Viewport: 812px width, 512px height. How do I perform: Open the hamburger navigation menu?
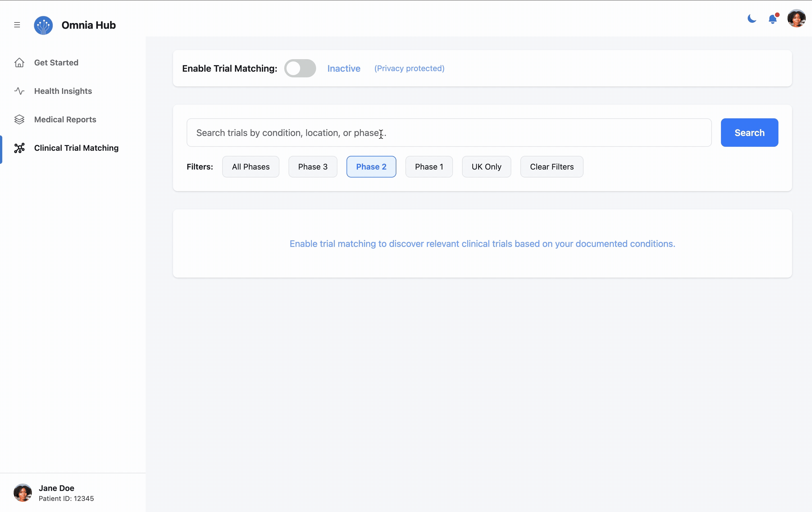click(17, 25)
